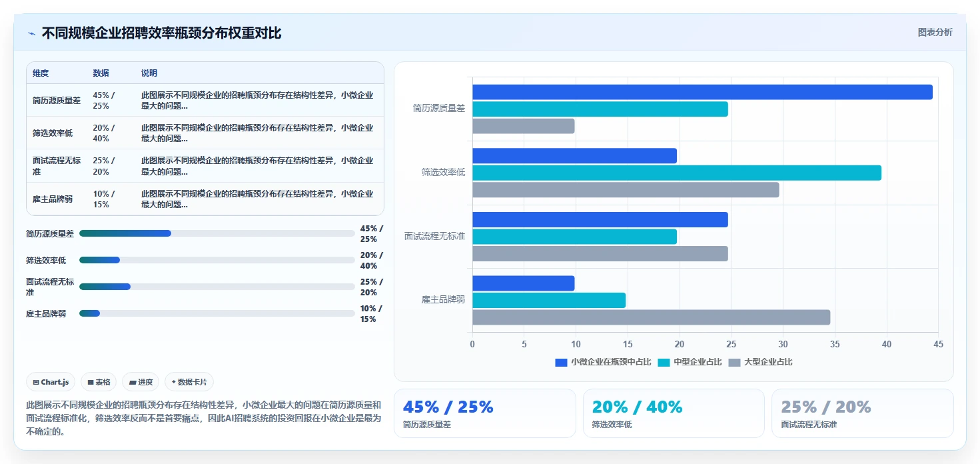The height and width of the screenshot is (464, 980).
Task: Select table row 筛选效率低
Action: pyautogui.click(x=205, y=133)
